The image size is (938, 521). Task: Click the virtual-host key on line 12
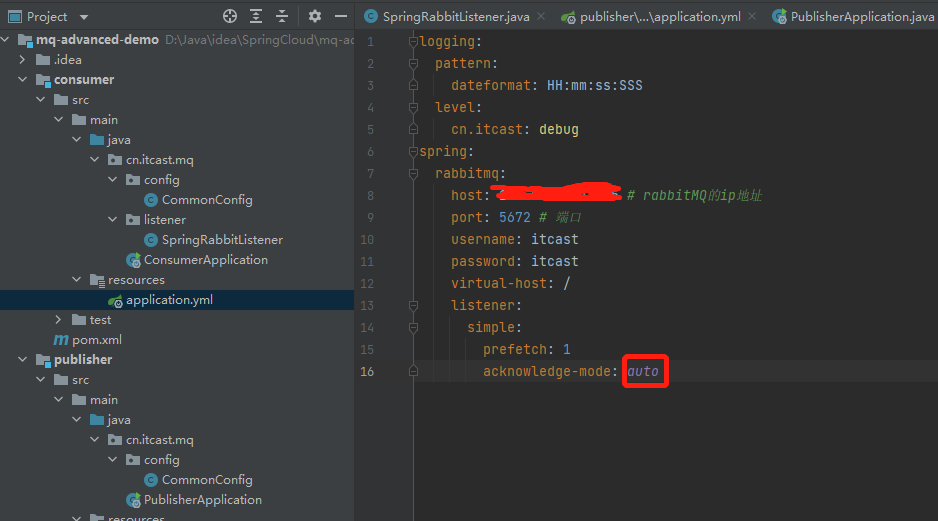point(499,284)
